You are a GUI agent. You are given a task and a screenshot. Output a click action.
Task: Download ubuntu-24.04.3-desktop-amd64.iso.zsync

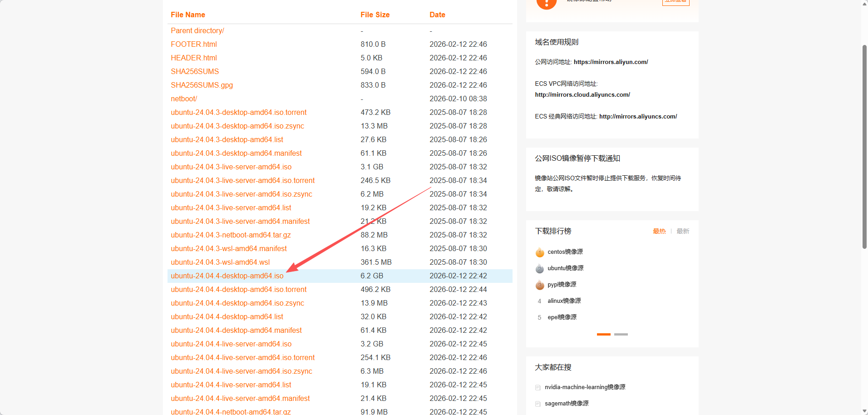tap(237, 126)
